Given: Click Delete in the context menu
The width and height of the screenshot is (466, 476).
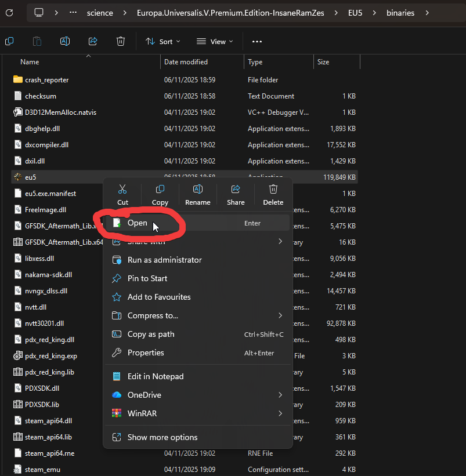Looking at the screenshot, I should (273, 195).
